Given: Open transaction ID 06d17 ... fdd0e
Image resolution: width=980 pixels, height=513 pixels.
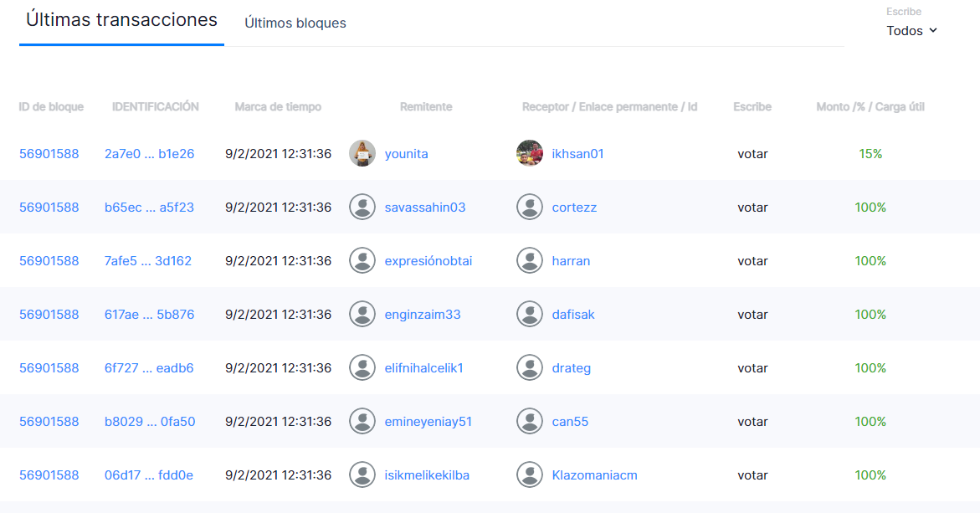Looking at the screenshot, I should point(149,475).
